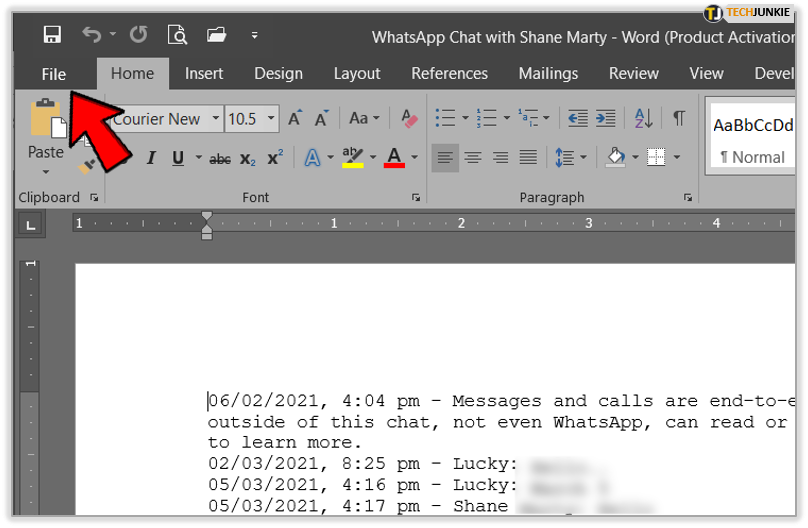Toggle strikethrough text formatting
The height and width of the screenshot is (528, 808).
point(220,158)
